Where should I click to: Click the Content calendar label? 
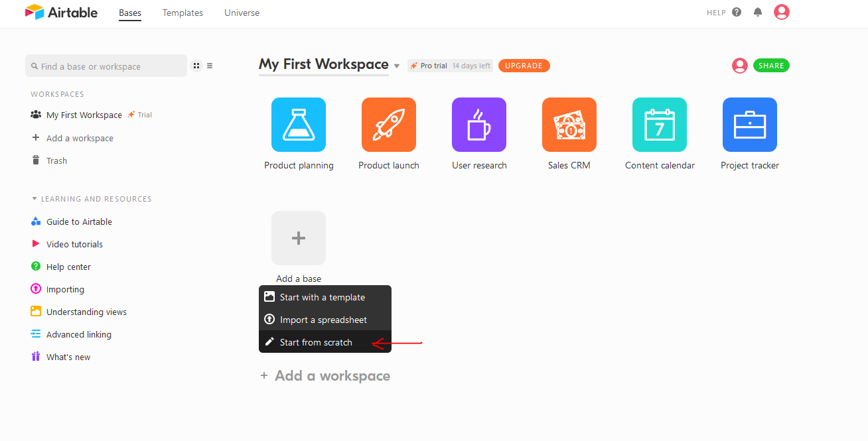pyautogui.click(x=660, y=165)
